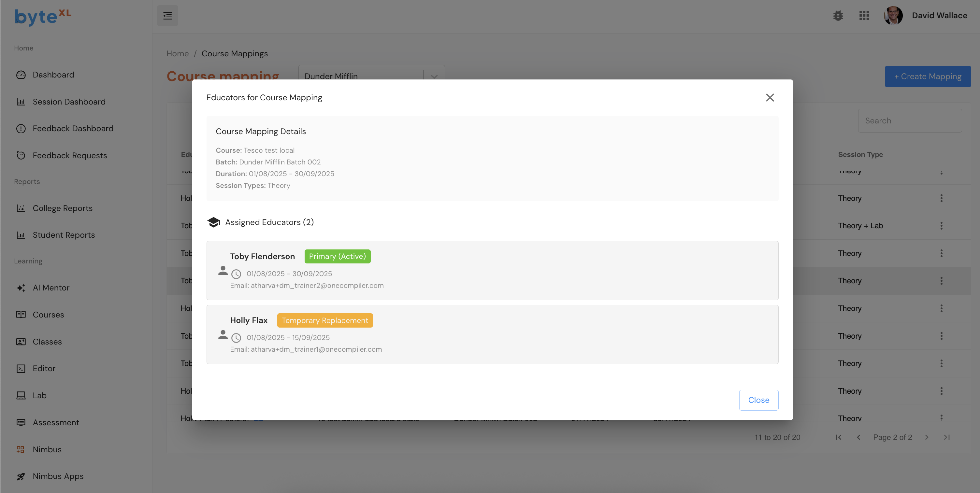Go to the previous page arrow

pyautogui.click(x=858, y=437)
